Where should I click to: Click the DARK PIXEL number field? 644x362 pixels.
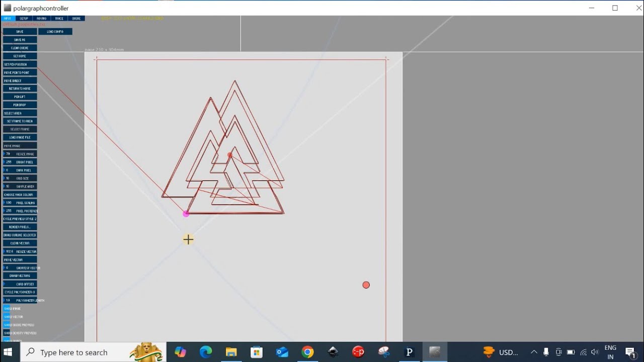coord(20,170)
